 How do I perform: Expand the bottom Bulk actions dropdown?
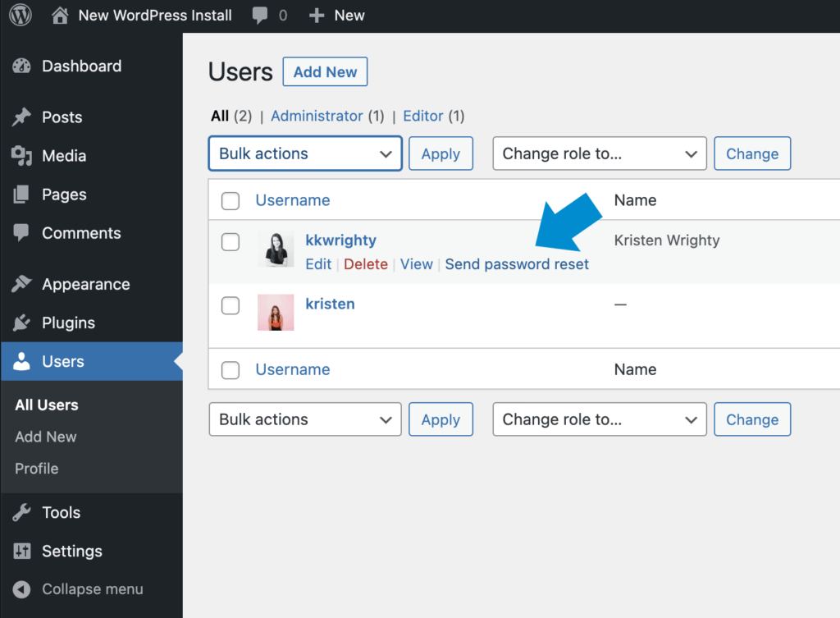pos(304,419)
